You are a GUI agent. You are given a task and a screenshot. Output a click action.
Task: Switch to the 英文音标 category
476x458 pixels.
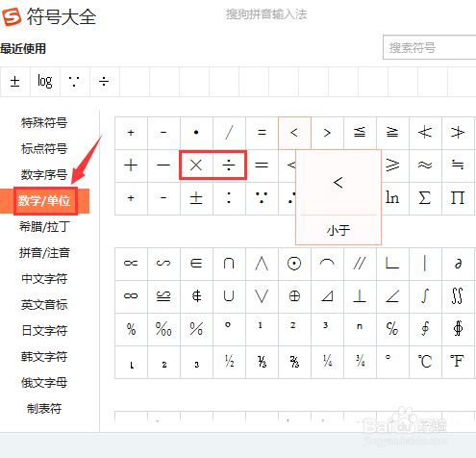coord(44,305)
